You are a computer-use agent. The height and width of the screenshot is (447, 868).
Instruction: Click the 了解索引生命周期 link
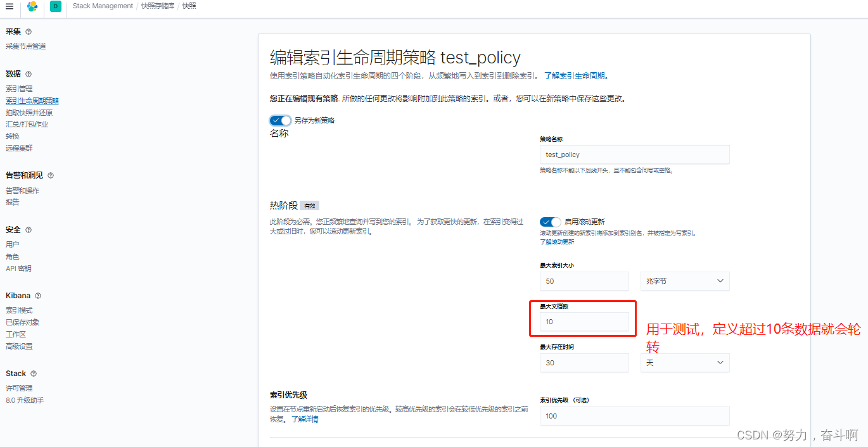(x=576, y=76)
